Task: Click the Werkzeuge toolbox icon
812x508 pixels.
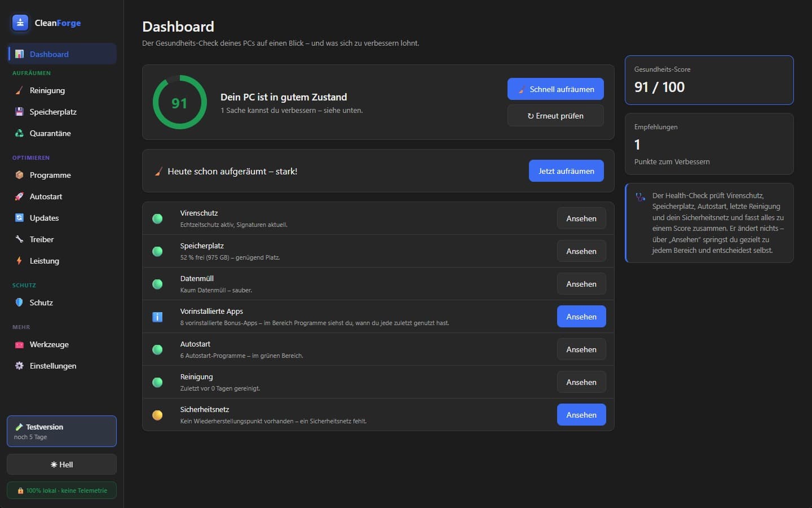Action: [x=19, y=344]
